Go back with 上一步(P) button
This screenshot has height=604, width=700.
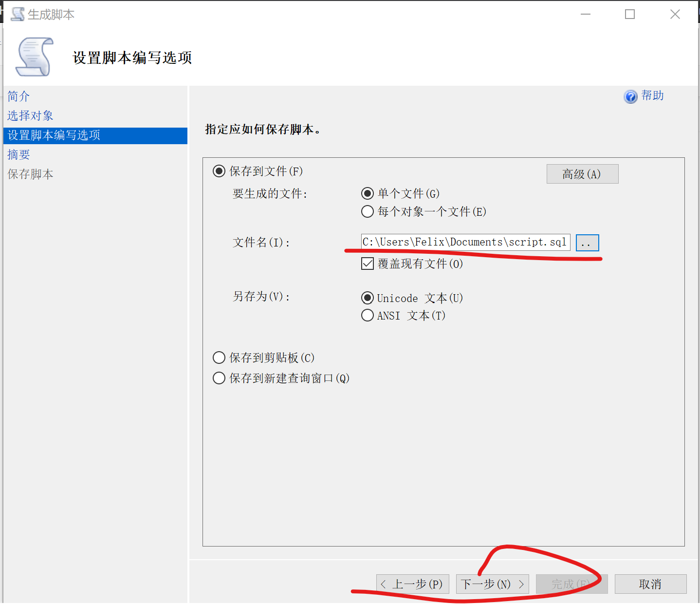(x=413, y=584)
